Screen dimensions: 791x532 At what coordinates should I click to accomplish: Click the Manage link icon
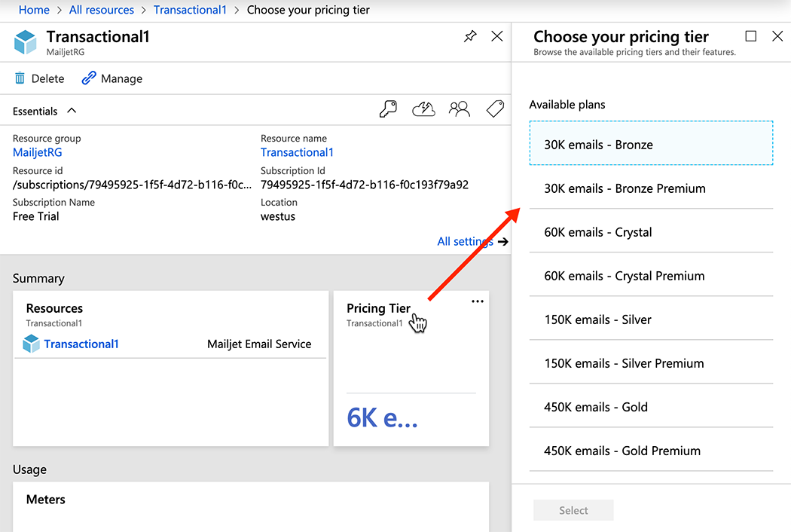89,78
